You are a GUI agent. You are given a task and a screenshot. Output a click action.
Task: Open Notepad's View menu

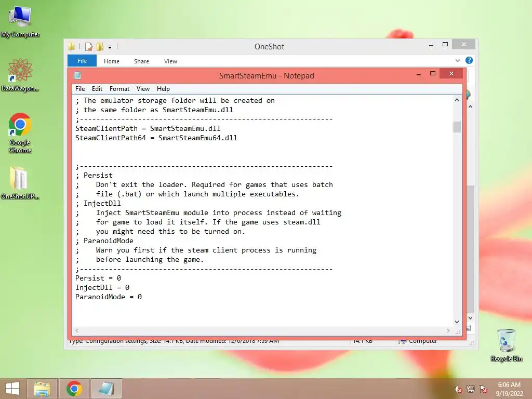point(143,88)
